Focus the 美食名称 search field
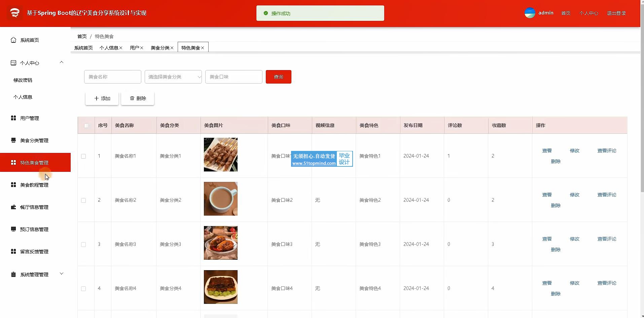Viewport: 644px width, 318px height. coord(113,77)
